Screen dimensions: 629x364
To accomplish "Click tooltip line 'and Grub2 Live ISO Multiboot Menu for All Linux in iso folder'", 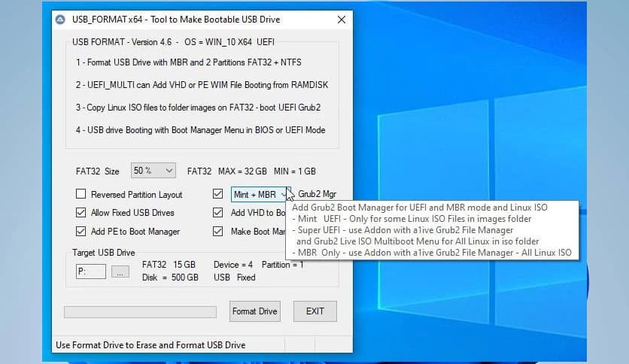I will pos(417,241).
